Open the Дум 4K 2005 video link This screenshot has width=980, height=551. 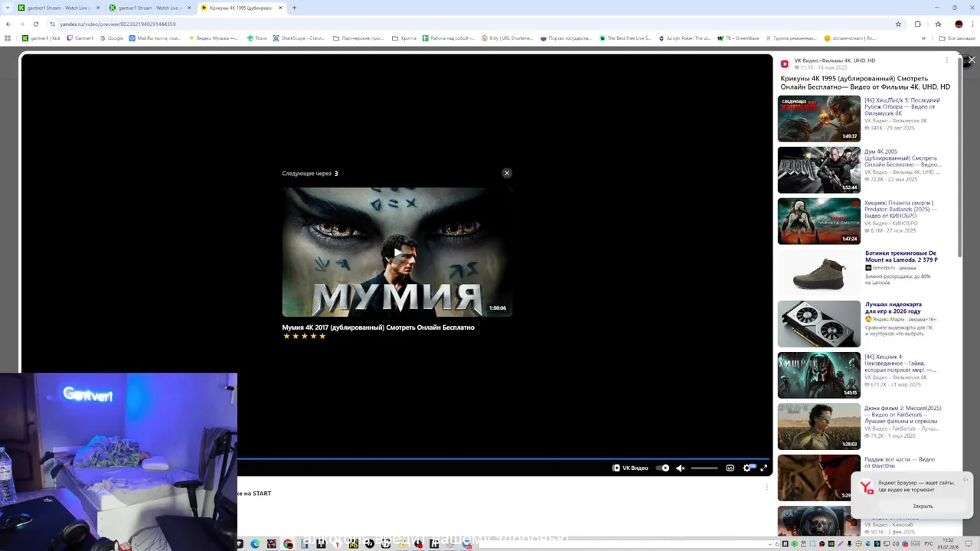click(903, 158)
